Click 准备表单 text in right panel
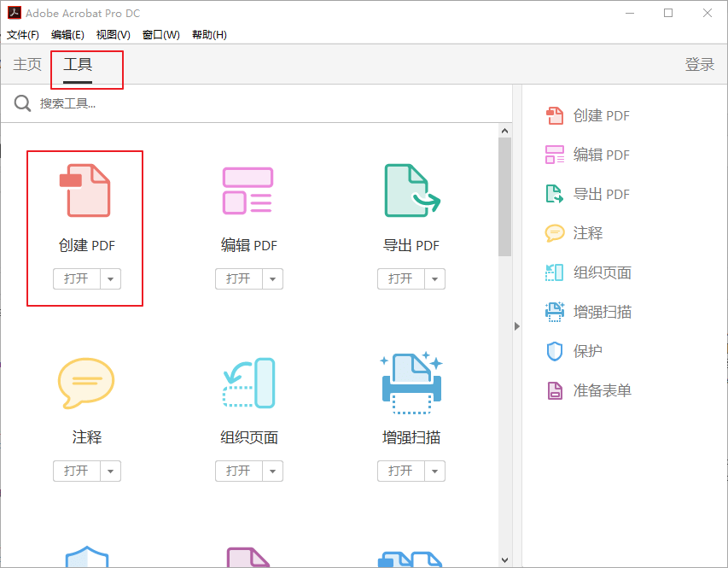The image size is (728, 568). coord(603,390)
